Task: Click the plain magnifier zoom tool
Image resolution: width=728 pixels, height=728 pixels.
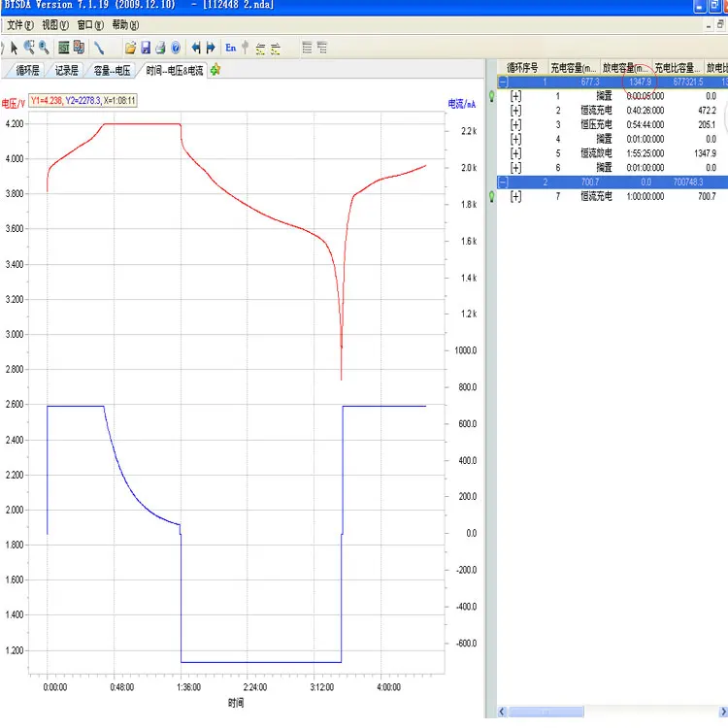Action: point(44,48)
